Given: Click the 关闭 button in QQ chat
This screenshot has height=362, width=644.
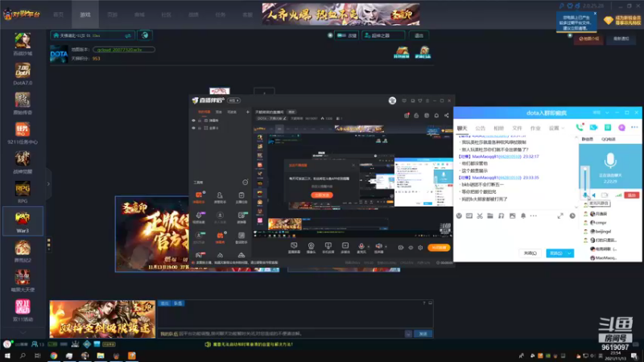Looking at the screenshot, I should (x=530, y=253).
